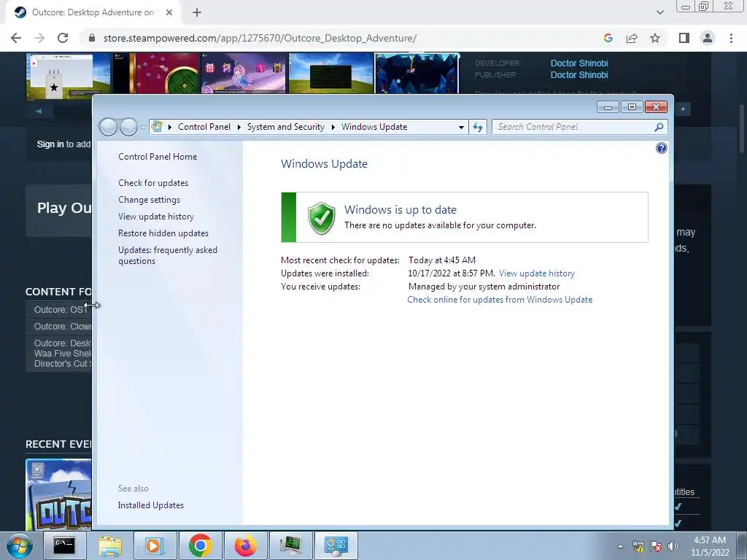Bookmark this page with the star icon
This screenshot has width=747, height=560.
[655, 38]
